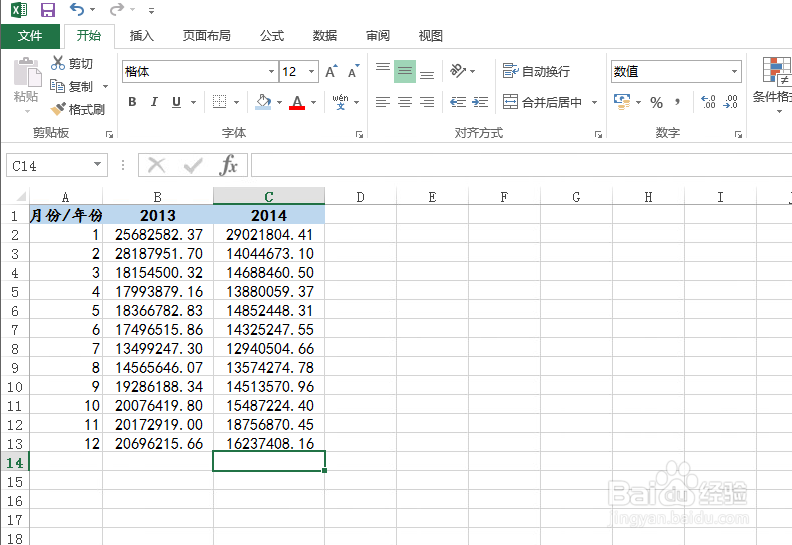Click the Copy button
The height and width of the screenshot is (545, 792).
71,86
